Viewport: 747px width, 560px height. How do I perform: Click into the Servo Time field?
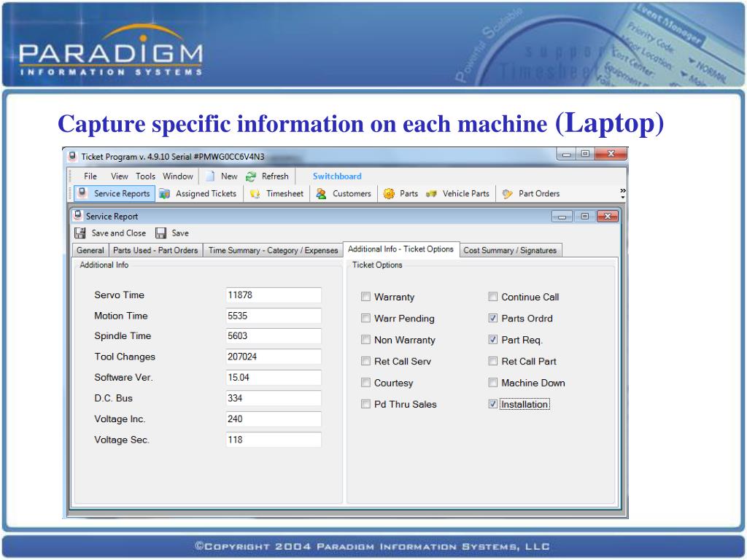point(274,295)
